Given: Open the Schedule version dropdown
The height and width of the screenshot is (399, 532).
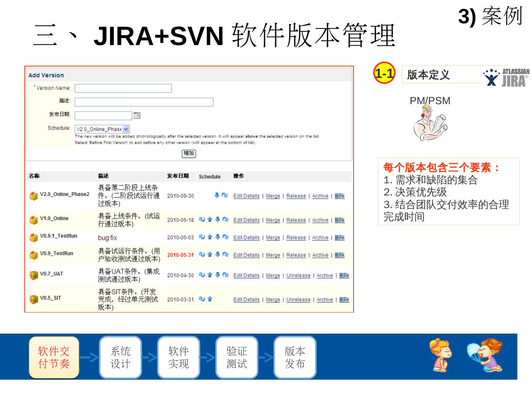Looking at the screenshot, I should (102, 129).
